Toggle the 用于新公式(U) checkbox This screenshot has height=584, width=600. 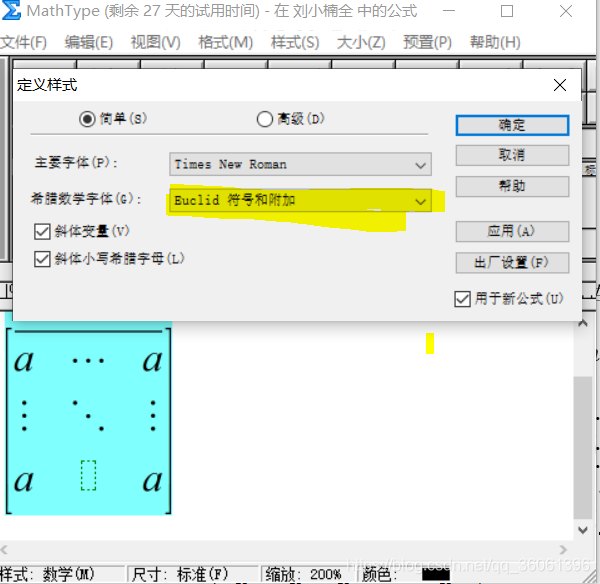[x=462, y=299]
